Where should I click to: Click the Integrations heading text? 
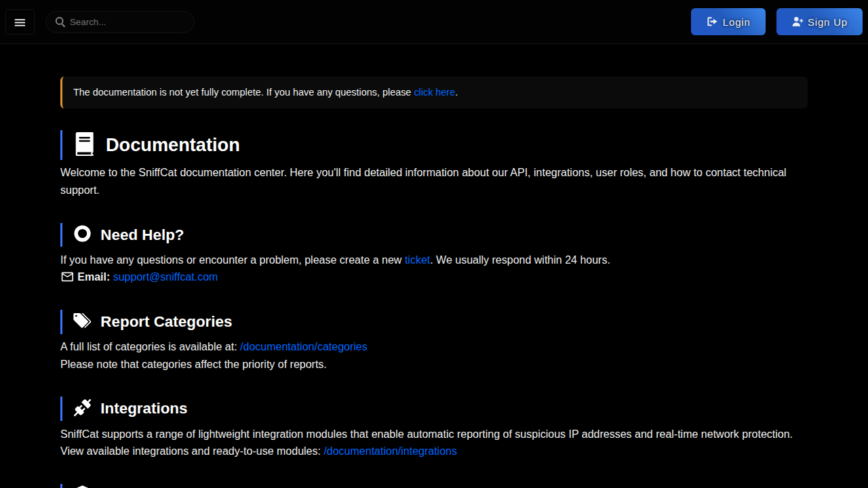coord(144,408)
